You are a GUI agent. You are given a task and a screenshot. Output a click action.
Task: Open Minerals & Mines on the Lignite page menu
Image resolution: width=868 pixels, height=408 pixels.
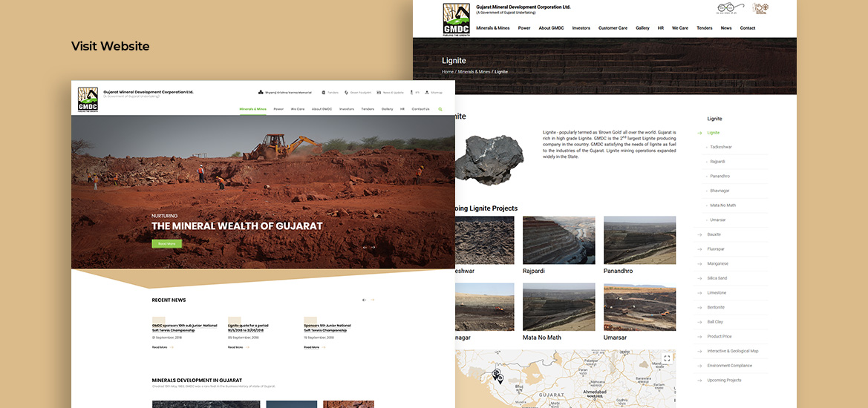click(x=493, y=27)
